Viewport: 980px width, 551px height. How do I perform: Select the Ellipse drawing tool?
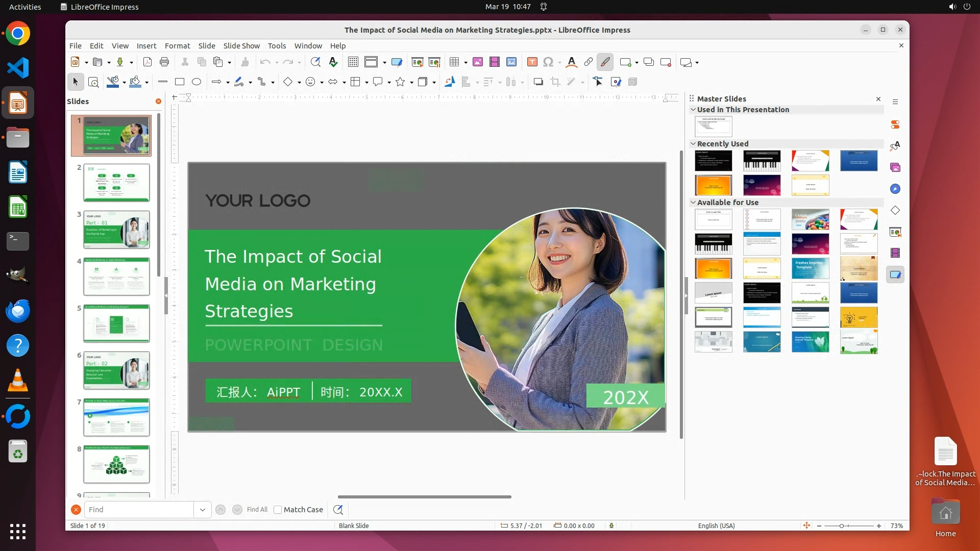coord(197,82)
